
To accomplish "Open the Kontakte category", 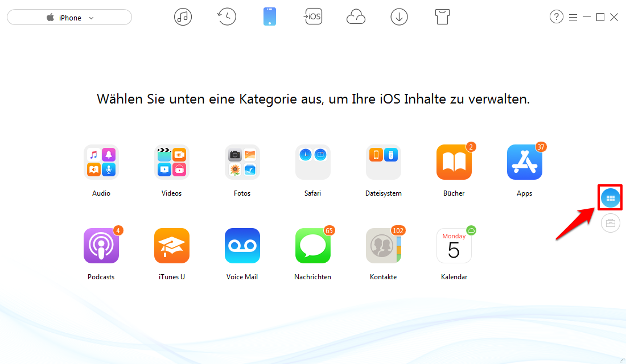I will coord(383,246).
